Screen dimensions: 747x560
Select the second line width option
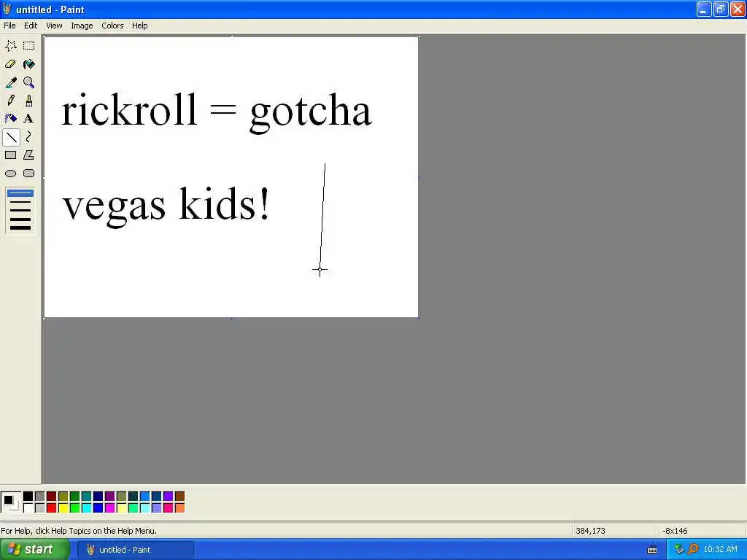(x=20, y=202)
